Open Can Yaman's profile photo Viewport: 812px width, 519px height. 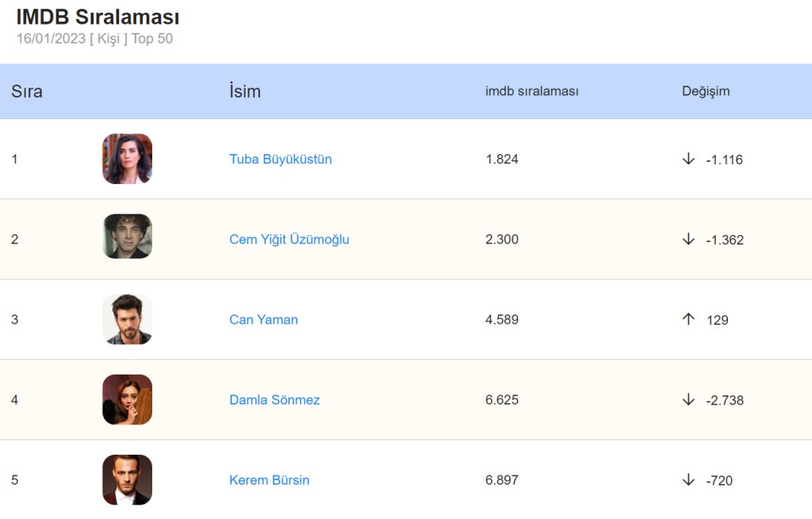[x=127, y=319]
